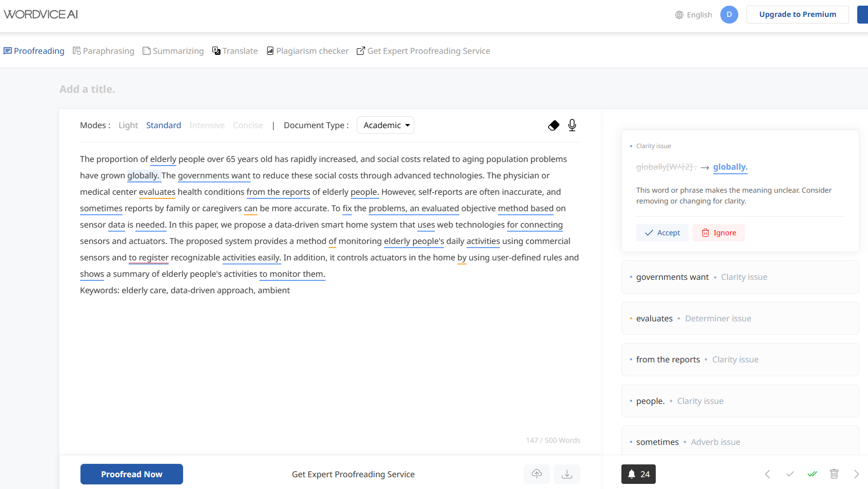Click the Proofread Now button

(x=131, y=474)
